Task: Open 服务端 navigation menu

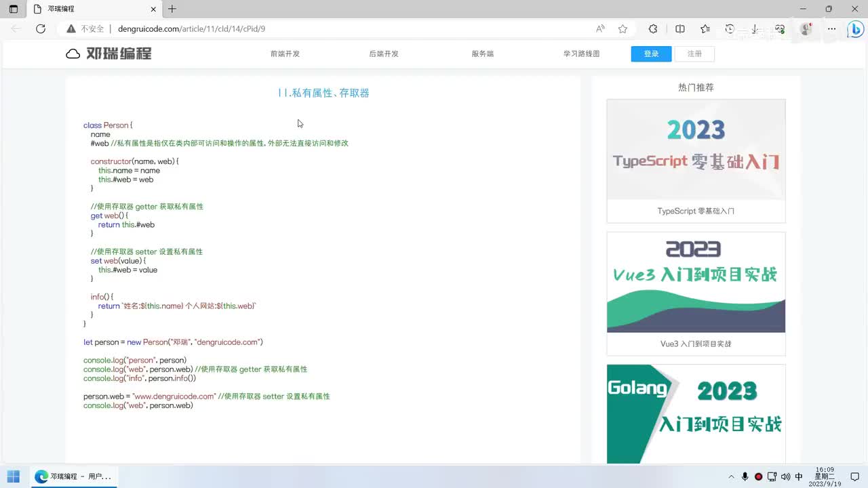Action: [x=483, y=54]
